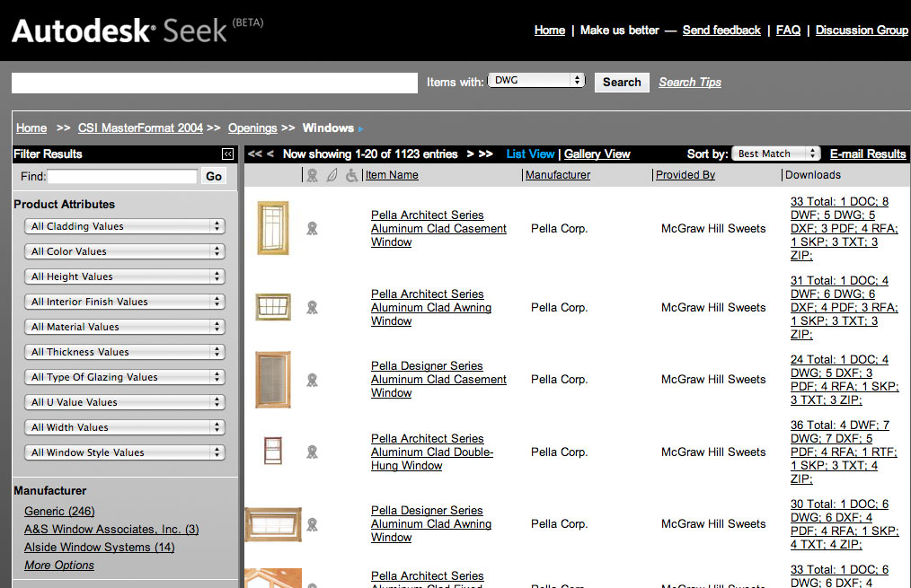Filter by Alside Window Systems (14)
911x588 pixels.
tap(100, 548)
